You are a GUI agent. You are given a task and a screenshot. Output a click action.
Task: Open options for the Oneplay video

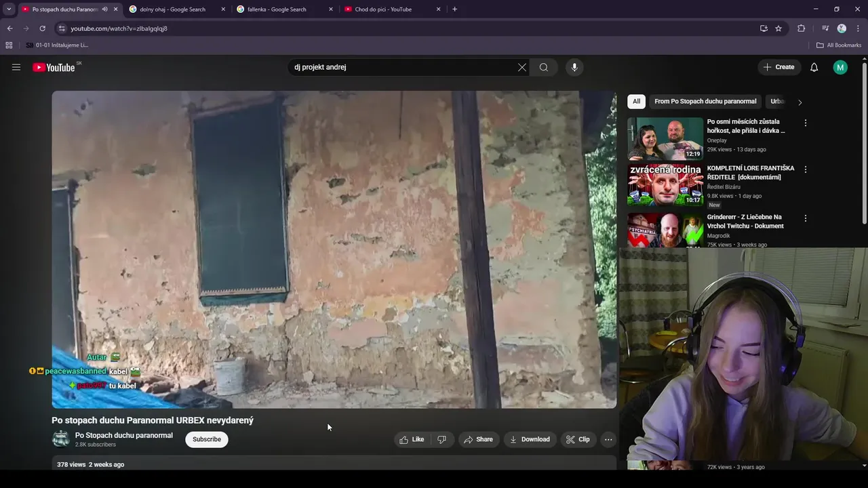coord(806,123)
